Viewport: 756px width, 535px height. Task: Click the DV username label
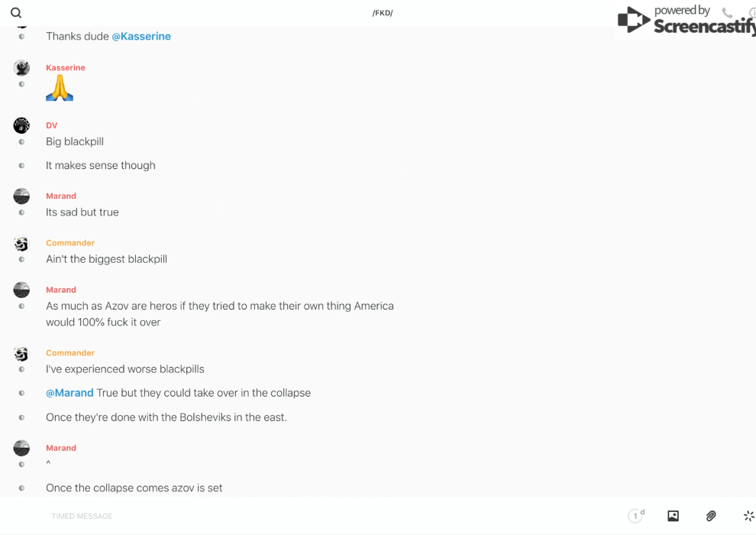click(x=51, y=125)
